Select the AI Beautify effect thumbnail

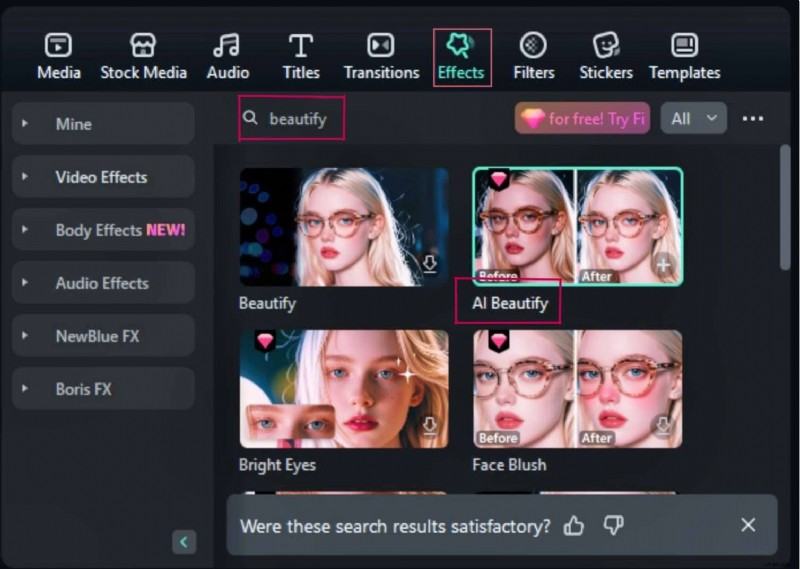(578, 226)
